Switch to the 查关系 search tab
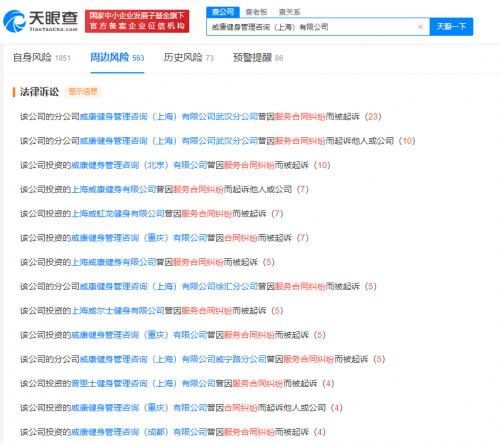This screenshot has width=500, height=444. tap(289, 12)
